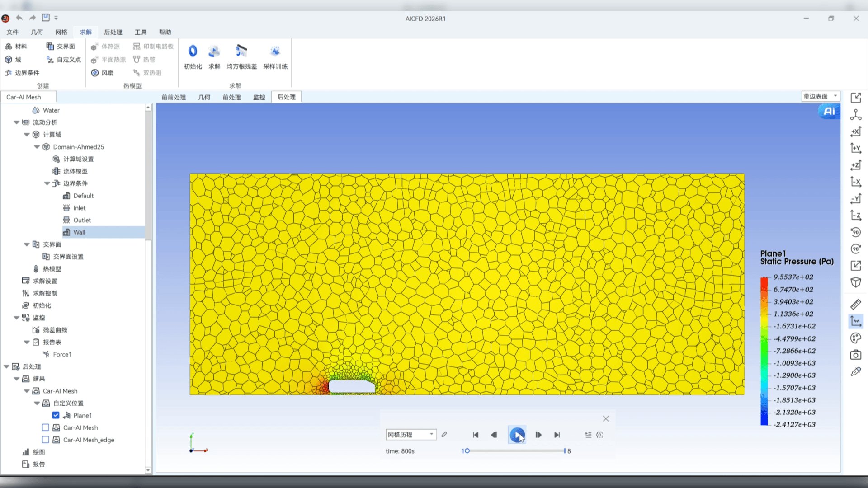Open the 文件 menu

pos(13,32)
